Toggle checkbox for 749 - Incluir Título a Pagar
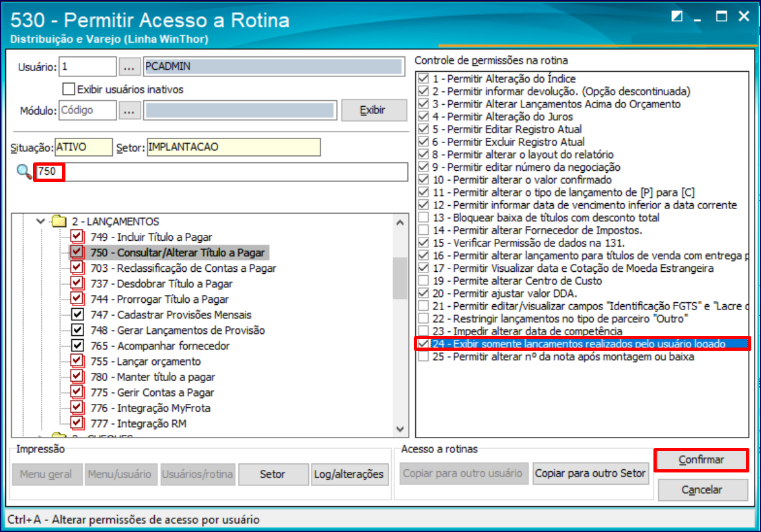The image size is (761, 532). pyautogui.click(x=77, y=237)
